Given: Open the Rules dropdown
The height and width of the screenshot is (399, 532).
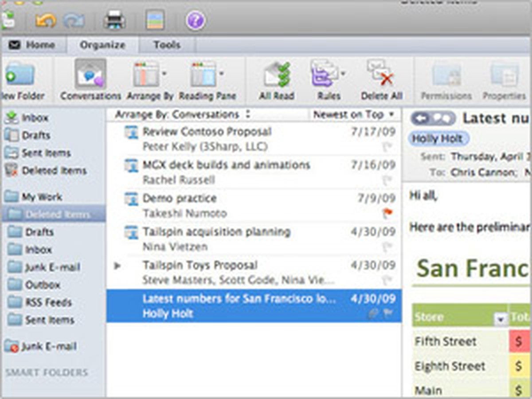Looking at the screenshot, I should [329, 81].
